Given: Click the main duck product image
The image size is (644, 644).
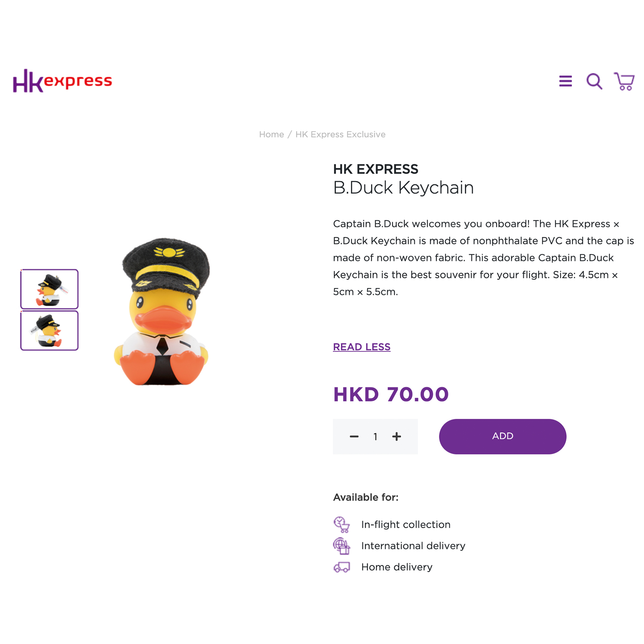Looking at the screenshot, I should point(162,311).
